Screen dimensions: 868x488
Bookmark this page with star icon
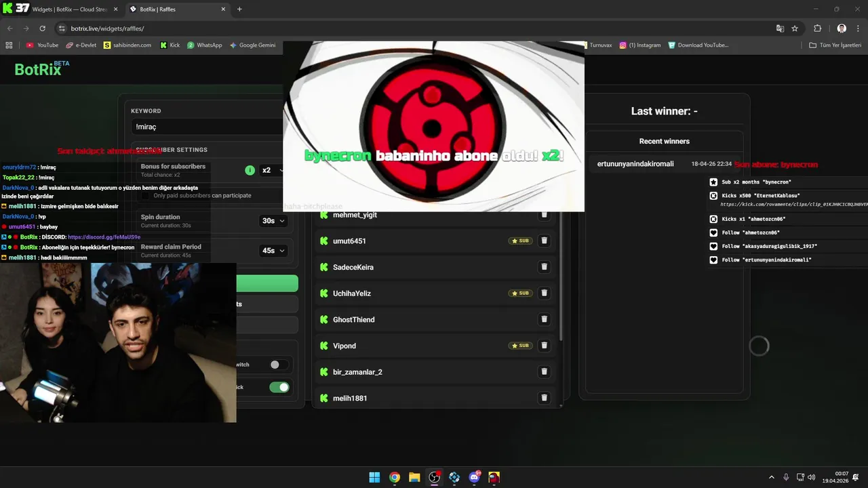795,28
